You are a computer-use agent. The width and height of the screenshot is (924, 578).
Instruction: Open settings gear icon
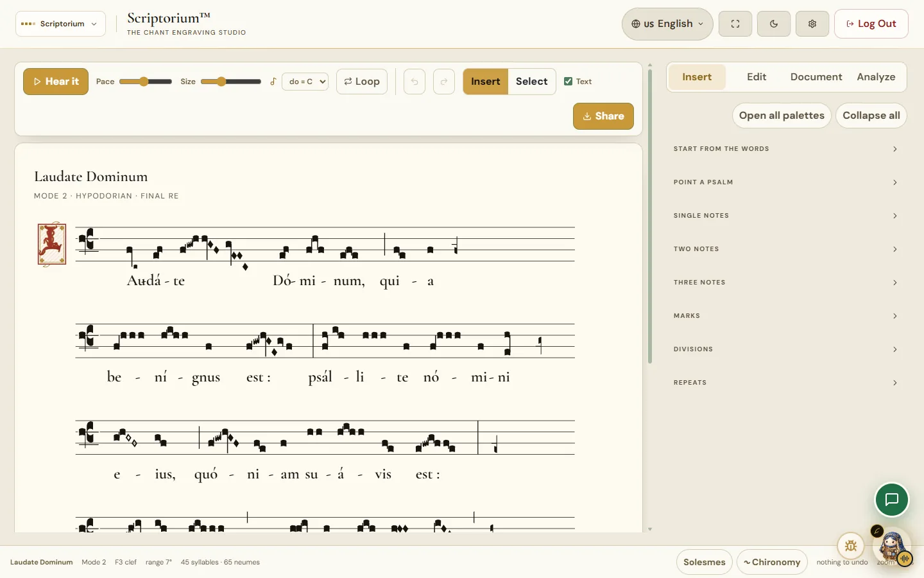click(x=812, y=24)
